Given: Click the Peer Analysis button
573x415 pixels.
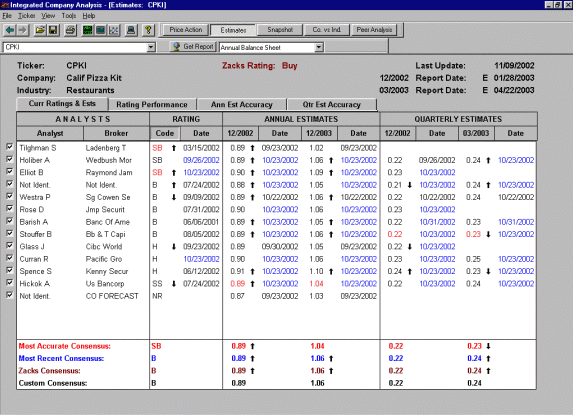Looking at the screenshot, I should [x=374, y=30].
